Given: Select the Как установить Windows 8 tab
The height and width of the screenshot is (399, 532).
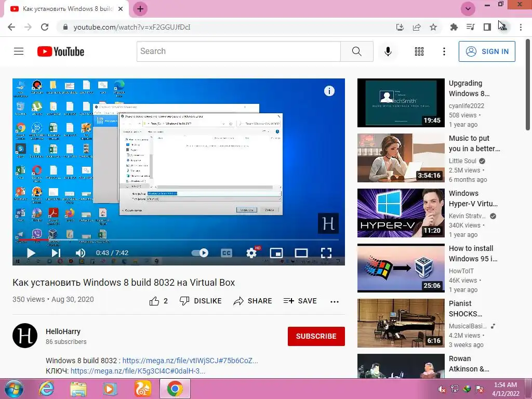Looking at the screenshot, I should [x=66, y=9].
